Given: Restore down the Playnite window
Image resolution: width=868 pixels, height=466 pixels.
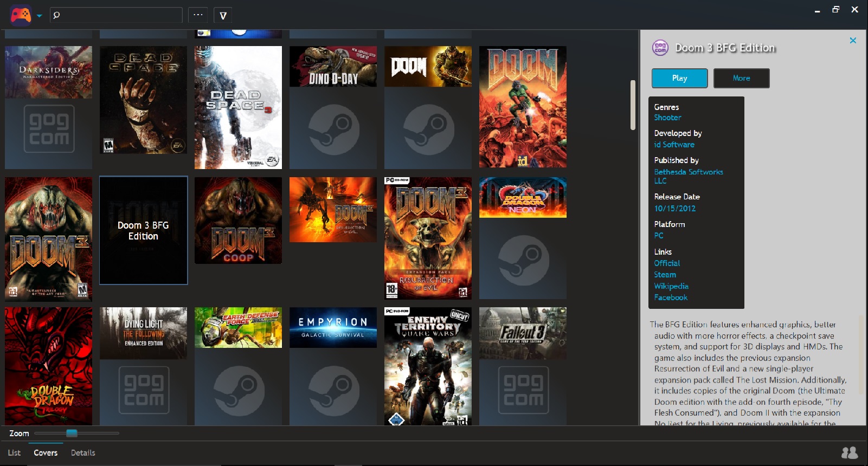Looking at the screenshot, I should pos(835,9).
